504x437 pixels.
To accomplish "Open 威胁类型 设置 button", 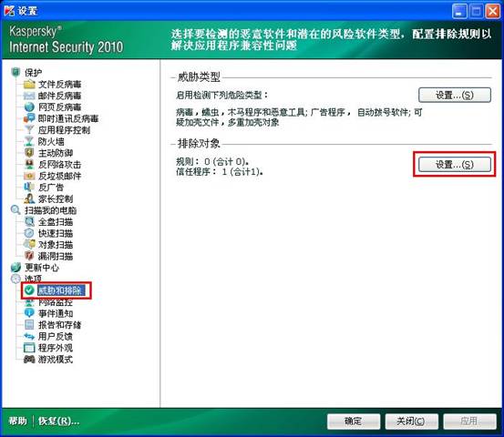I will point(455,95).
